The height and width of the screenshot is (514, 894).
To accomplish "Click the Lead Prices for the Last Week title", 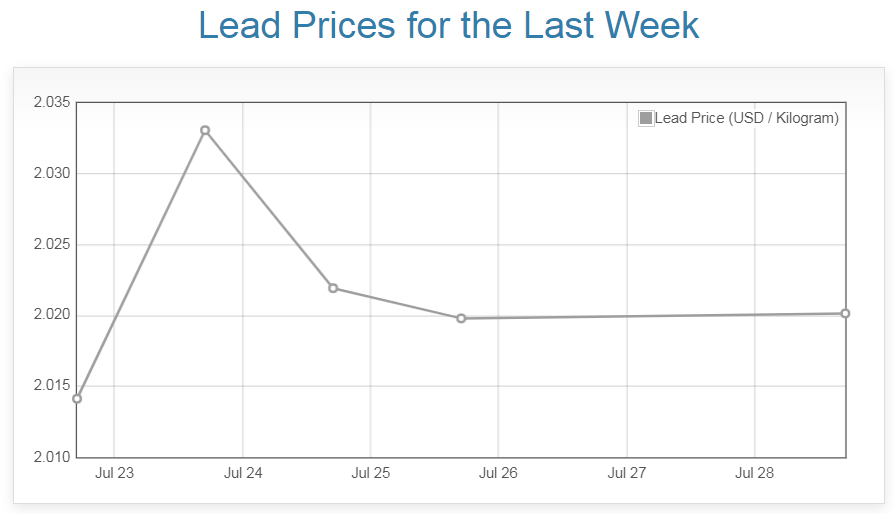I will (449, 26).
